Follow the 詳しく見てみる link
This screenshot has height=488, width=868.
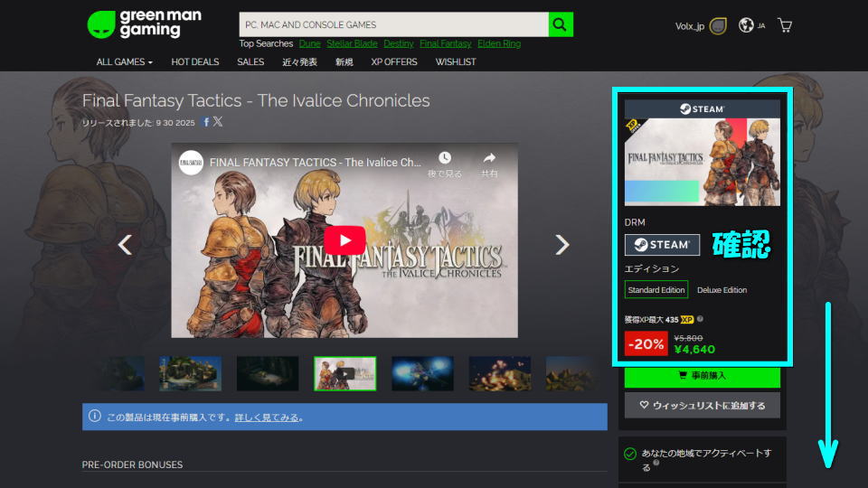[267, 418]
